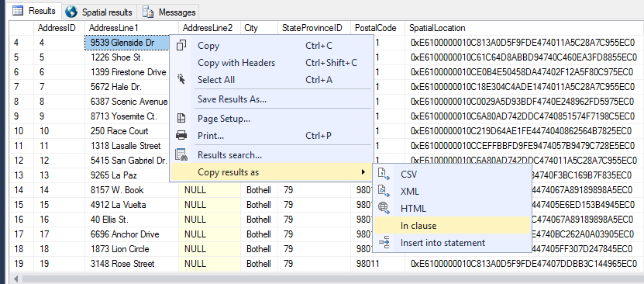Viewport: 644px width, 284px height.
Task: Choose Page Setup... menu entry
Action: click(x=271, y=119)
